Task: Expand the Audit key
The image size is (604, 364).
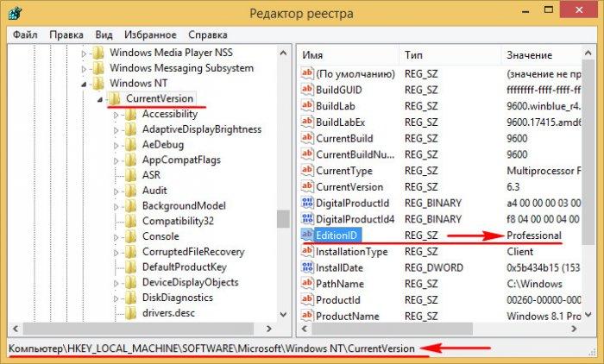Action: [116, 191]
